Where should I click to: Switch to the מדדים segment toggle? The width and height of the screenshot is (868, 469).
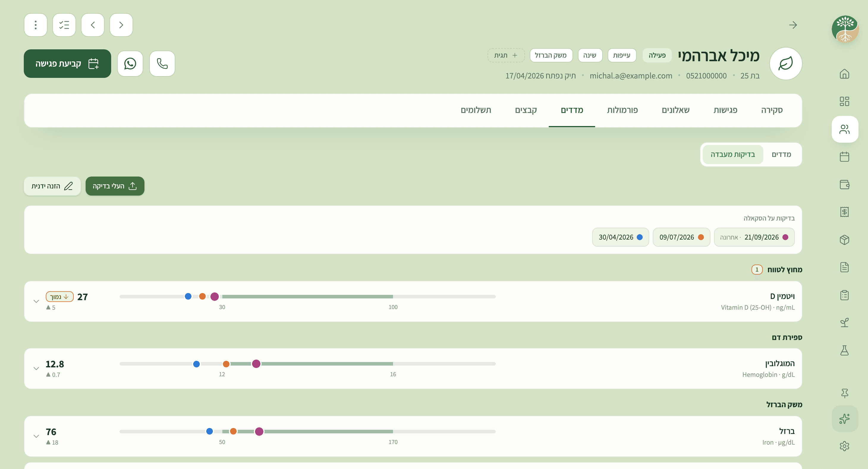point(781,154)
